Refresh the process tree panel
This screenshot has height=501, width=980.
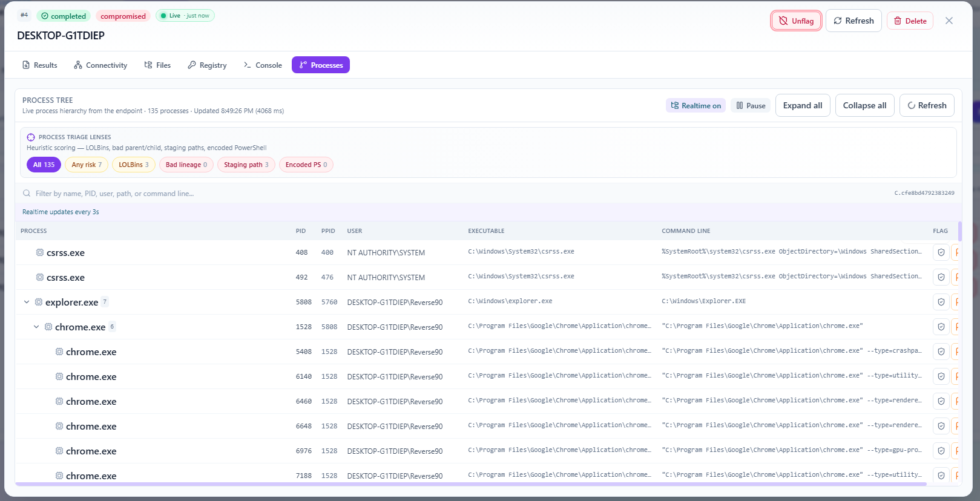927,105
